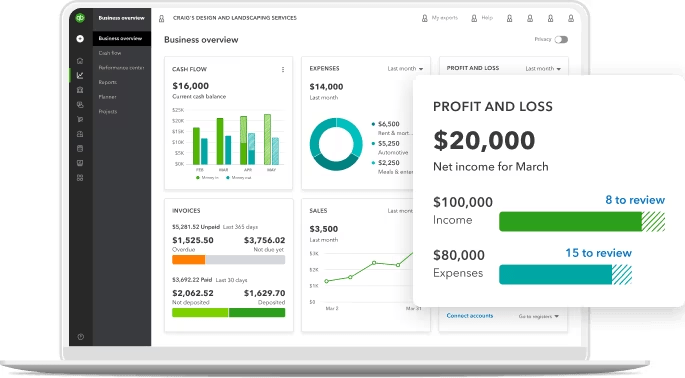Click the 8 to review link
685x378 pixels.
(x=635, y=200)
